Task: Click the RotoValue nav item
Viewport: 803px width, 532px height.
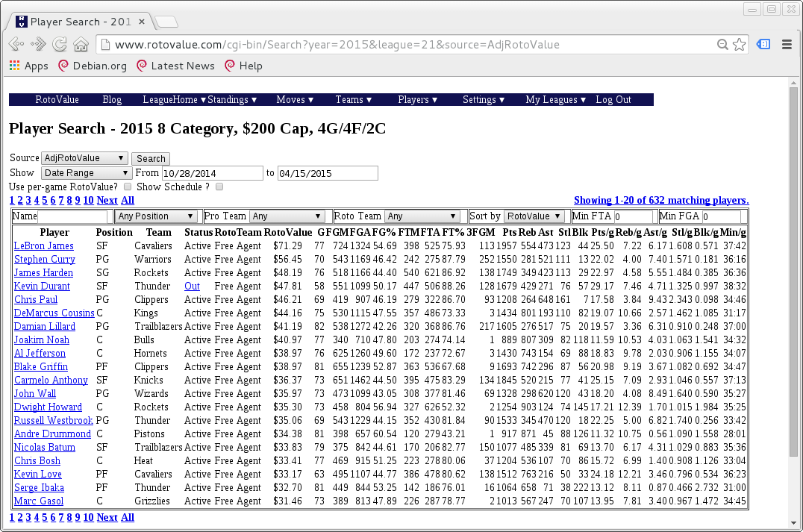Action: pos(57,99)
